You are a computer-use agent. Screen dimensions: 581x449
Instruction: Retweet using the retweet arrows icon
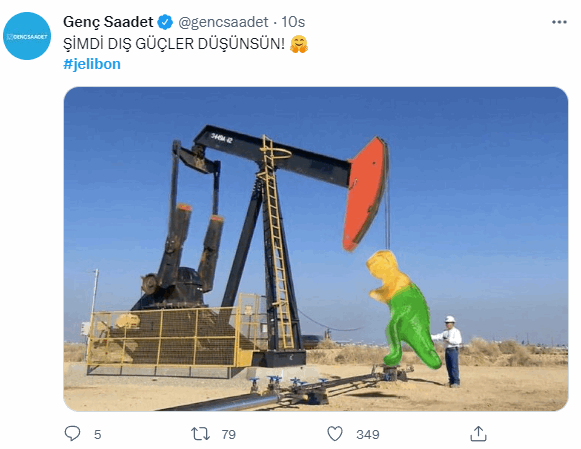[200, 434]
